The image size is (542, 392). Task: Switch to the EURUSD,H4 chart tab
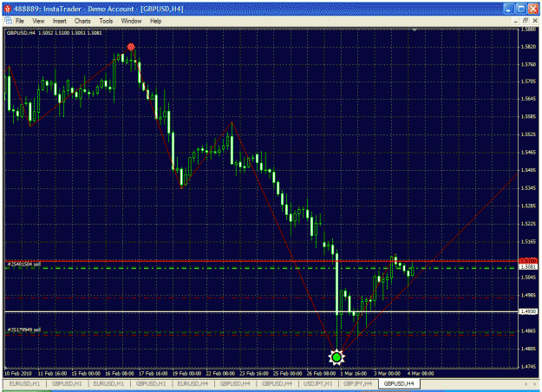point(193,383)
